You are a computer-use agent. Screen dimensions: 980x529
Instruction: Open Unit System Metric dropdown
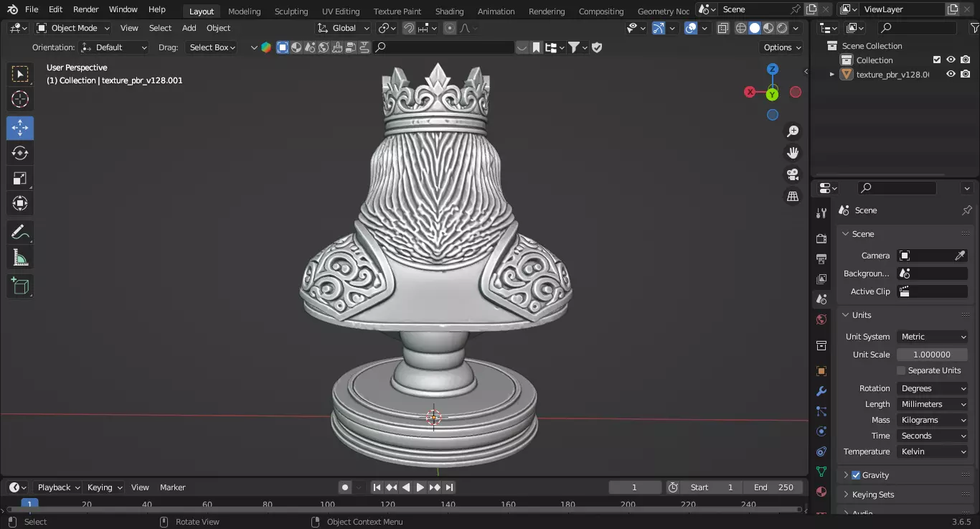(x=933, y=337)
